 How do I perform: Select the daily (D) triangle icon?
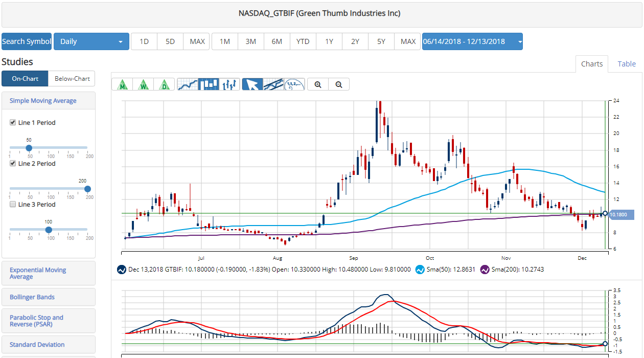[165, 84]
